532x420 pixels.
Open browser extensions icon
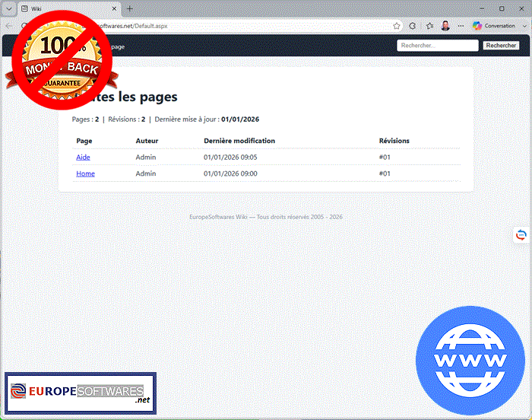tap(413, 26)
